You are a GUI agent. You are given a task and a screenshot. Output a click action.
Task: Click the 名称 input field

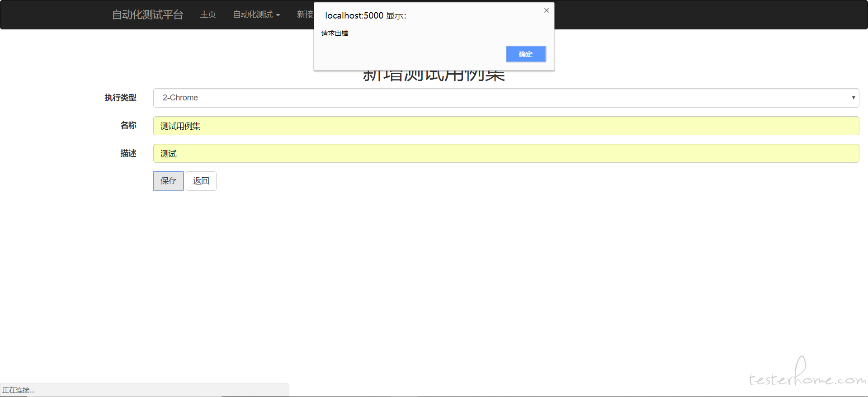506,126
